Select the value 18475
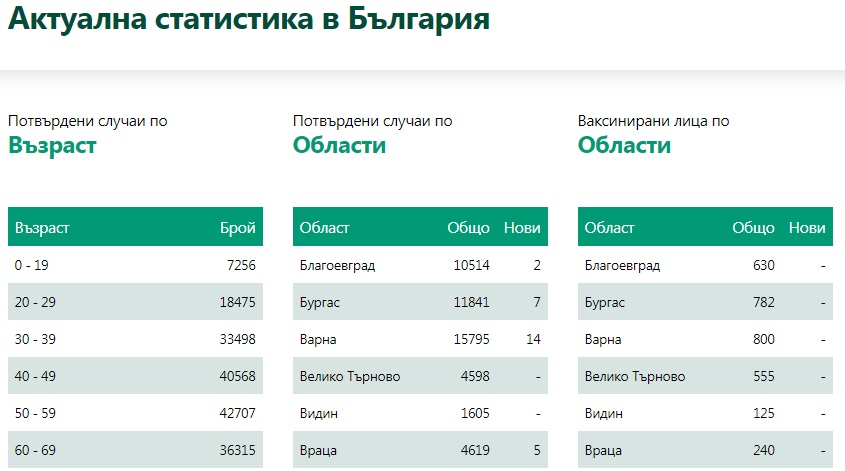The image size is (845, 471). pyautogui.click(x=238, y=302)
